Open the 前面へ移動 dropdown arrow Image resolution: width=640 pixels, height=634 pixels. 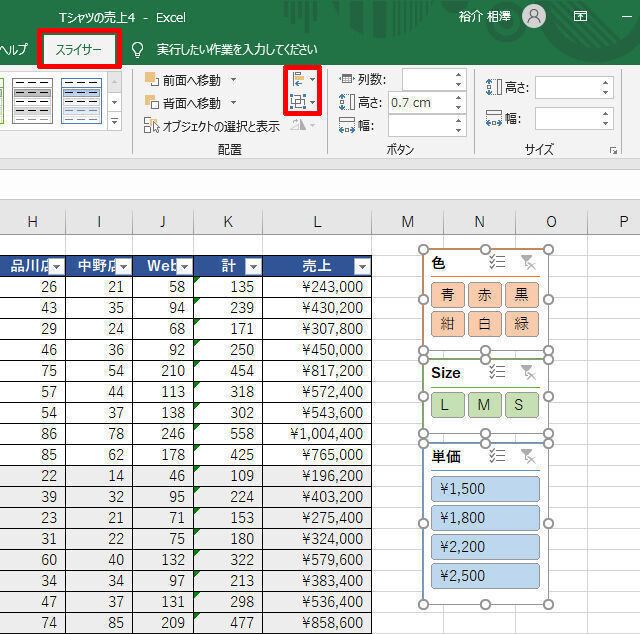pos(233,80)
